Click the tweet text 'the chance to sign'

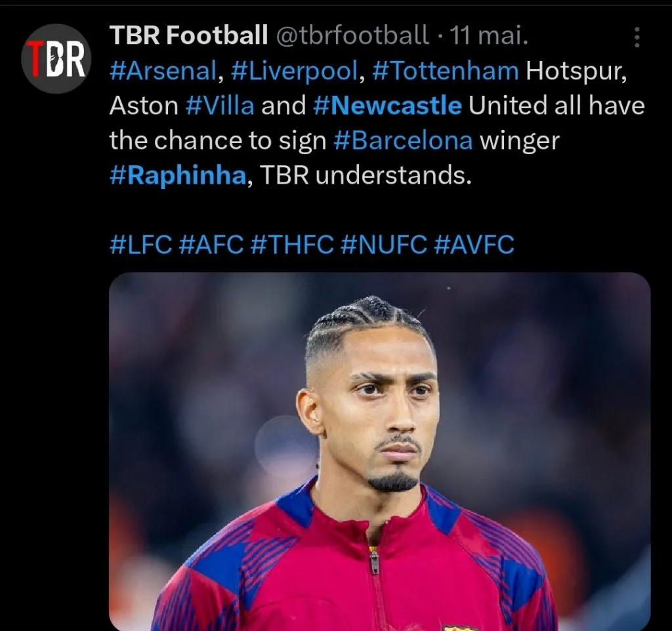pyautogui.click(x=218, y=141)
